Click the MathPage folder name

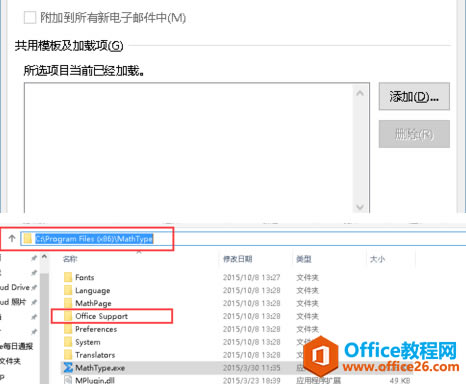click(x=93, y=303)
